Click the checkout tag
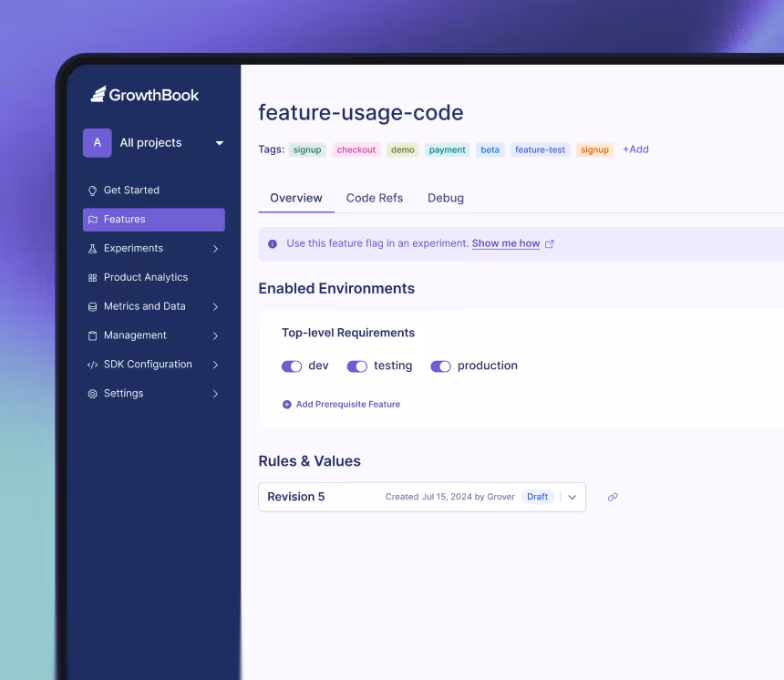784x680 pixels. click(x=356, y=150)
